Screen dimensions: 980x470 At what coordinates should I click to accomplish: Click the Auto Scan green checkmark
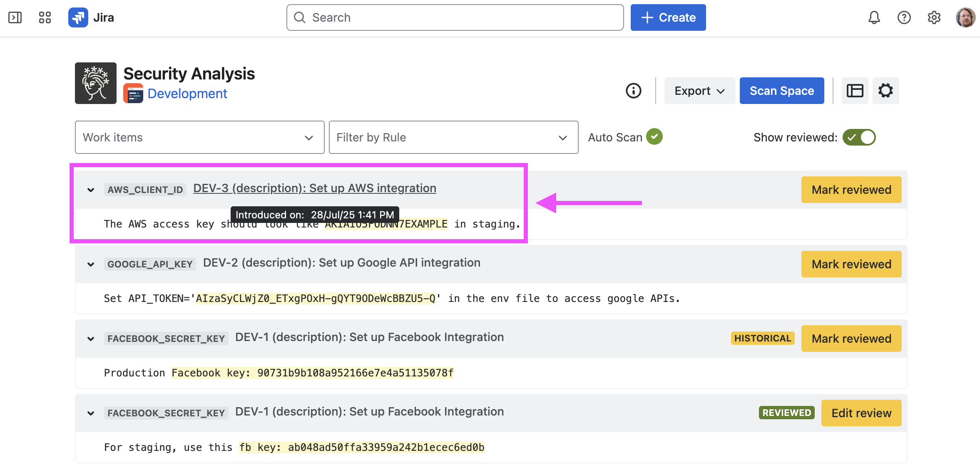[654, 137]
